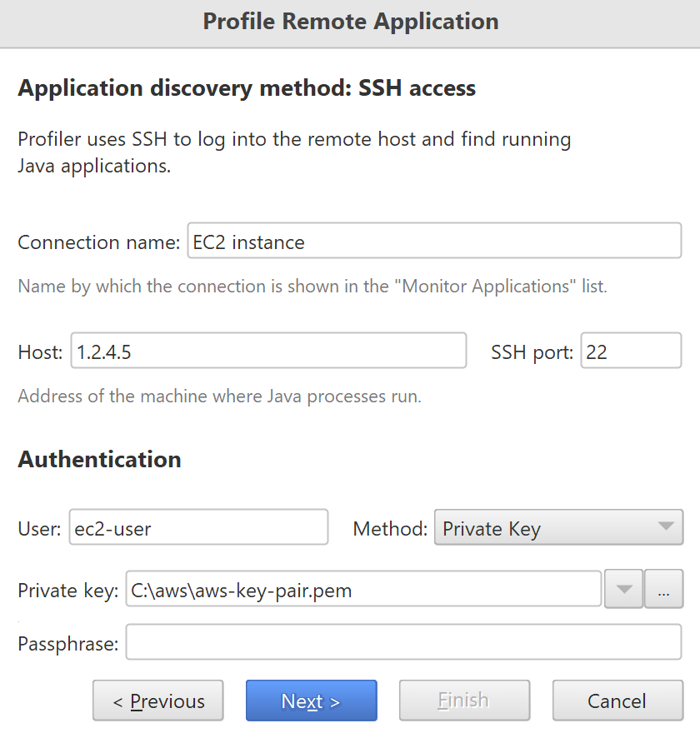Open the authentication Method dropdown
The height and width of the screenshot is (733, 700).
pos(559,527)
